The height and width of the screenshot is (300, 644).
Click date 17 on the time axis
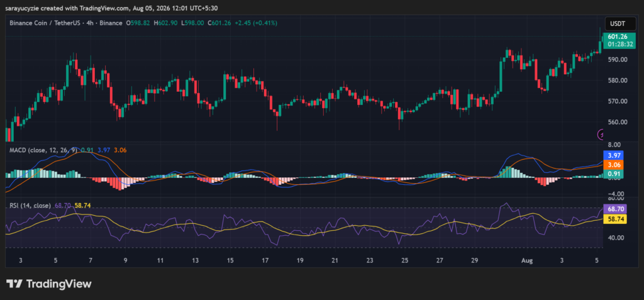click(x=265, y=260)
